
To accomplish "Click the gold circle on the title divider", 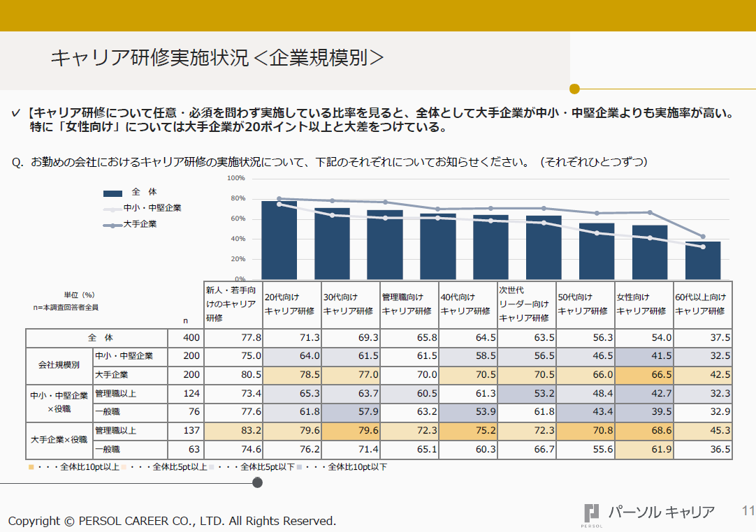I will click(574, 89).
